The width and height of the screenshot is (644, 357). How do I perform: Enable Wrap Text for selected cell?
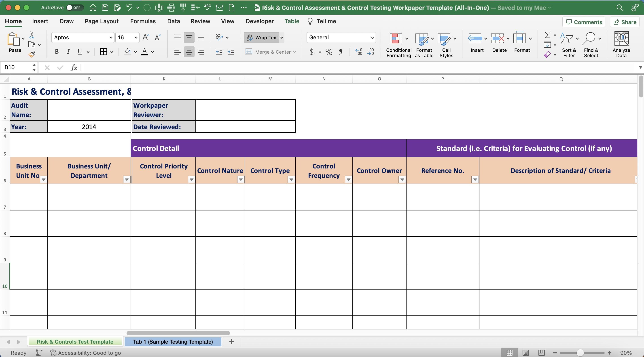[262, 38]
